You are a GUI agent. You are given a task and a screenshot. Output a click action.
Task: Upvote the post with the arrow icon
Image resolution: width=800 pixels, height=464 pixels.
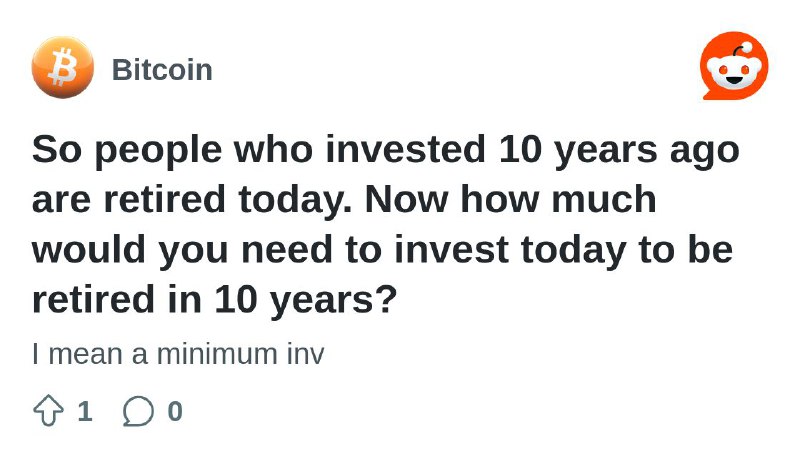click(x=48, y=410)
